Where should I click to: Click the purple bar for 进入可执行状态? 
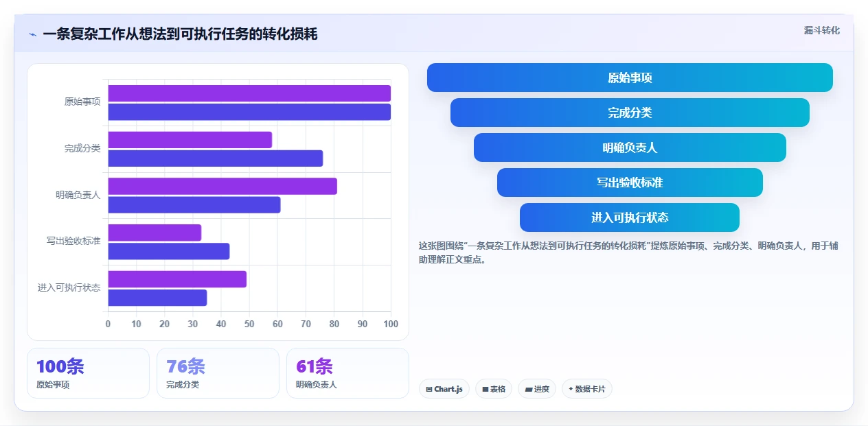[177, 279]
